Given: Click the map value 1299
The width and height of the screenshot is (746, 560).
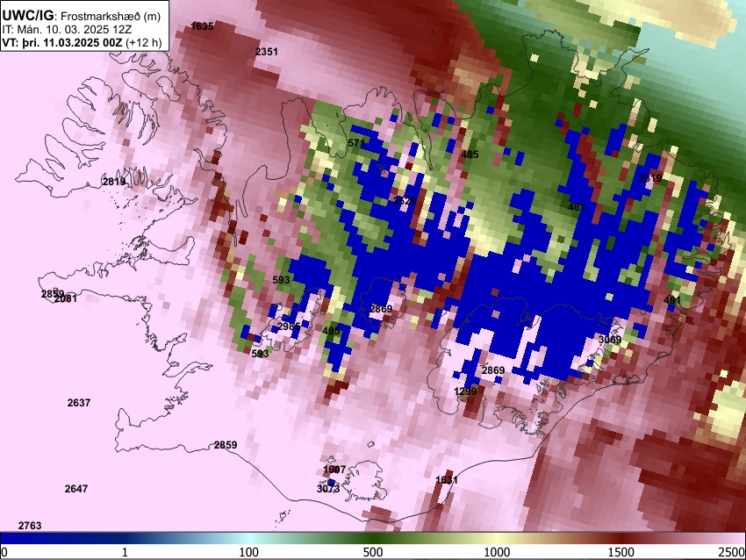Looking at the screenshot, I should [465, 391].
